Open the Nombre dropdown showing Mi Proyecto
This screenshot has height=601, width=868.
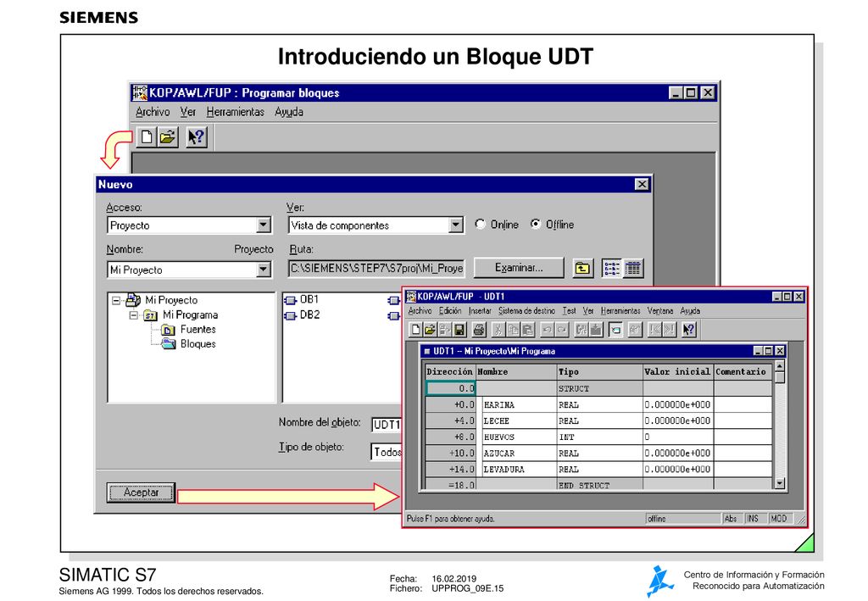click(x=264, y=270)
